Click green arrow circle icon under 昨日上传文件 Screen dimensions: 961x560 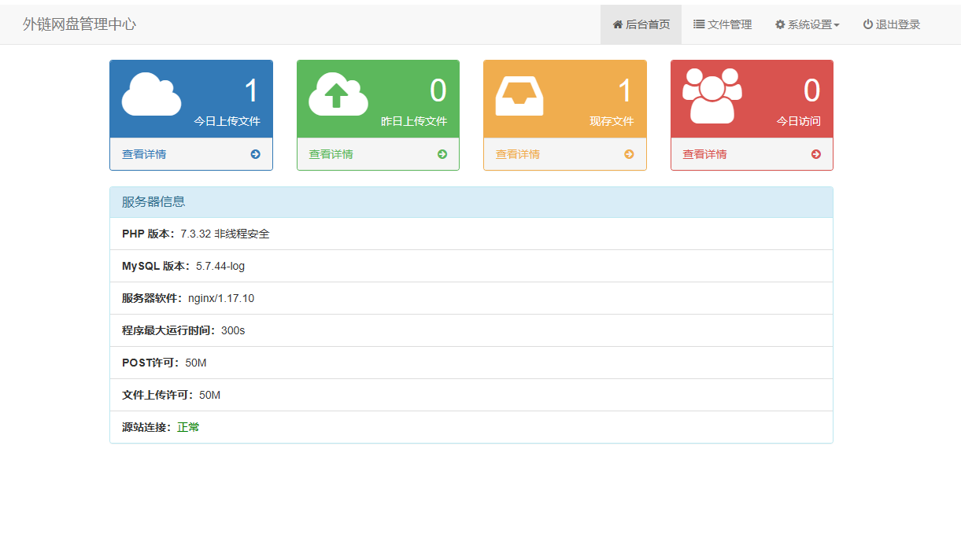(x=442, y=154)
